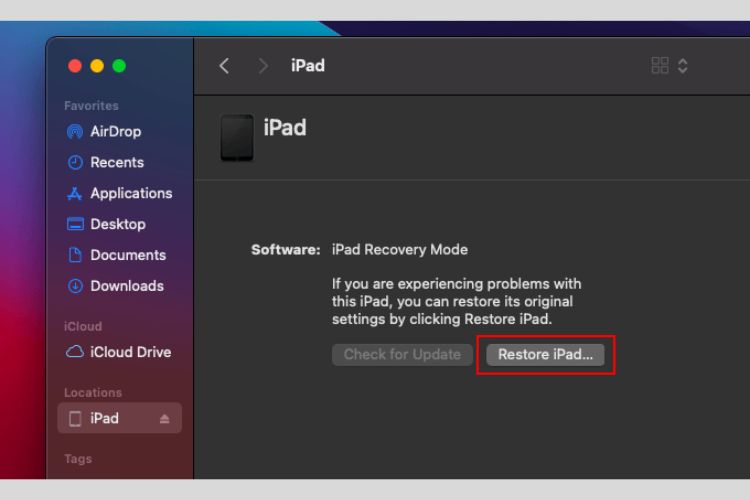
Task: Click the Tags section header
Action: [78, 459]
